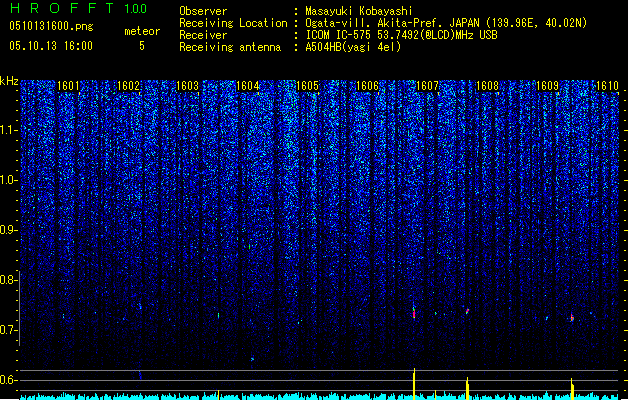Click time marker 1609
629x400 pixels.
coord(547,86)
